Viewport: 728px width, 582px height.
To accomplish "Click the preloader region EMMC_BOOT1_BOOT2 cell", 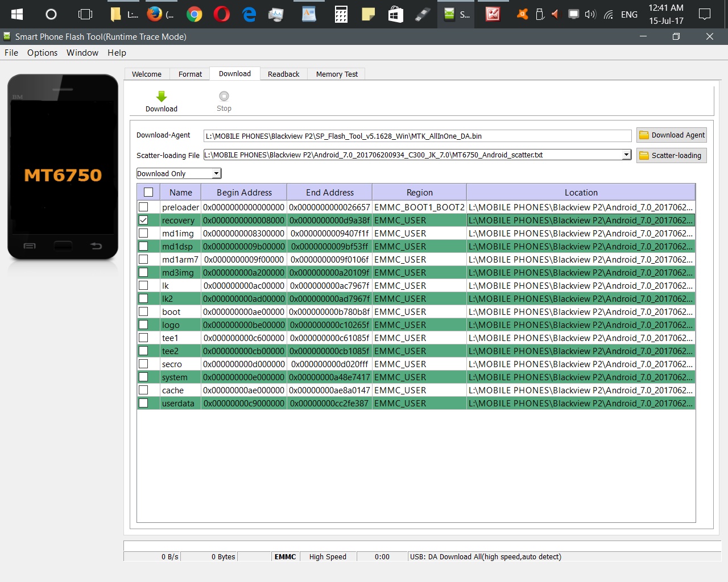I will tap(419, 207).
